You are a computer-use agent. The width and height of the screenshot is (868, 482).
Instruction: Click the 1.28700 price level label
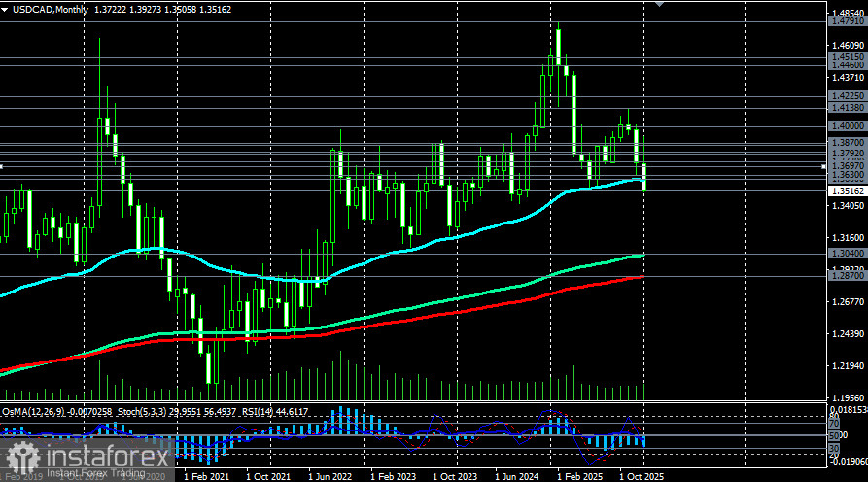pyautogui.click(x=847, y=277)
